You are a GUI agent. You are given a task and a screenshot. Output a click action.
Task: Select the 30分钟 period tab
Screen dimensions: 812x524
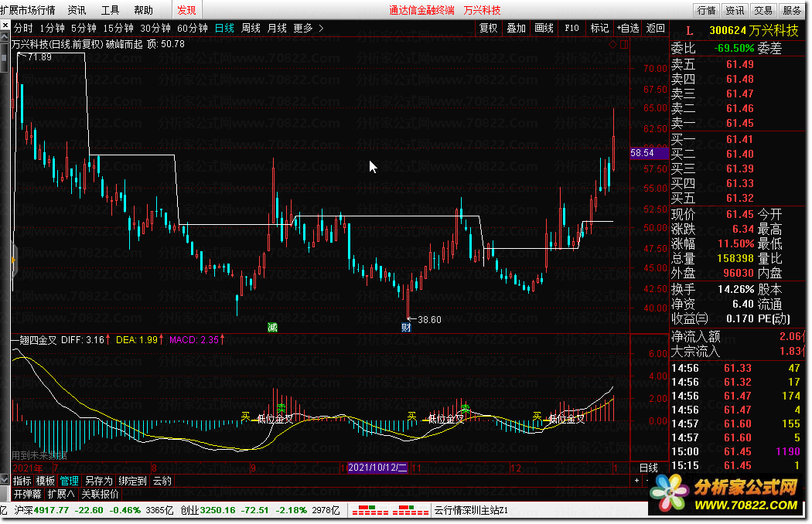(x=155, y=29)
